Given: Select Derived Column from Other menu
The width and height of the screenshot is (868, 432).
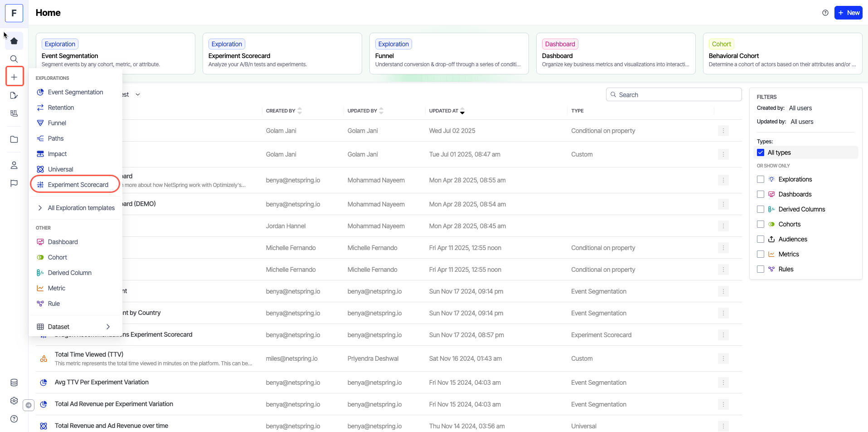Looking at the screenshot, I should (75, 273).
